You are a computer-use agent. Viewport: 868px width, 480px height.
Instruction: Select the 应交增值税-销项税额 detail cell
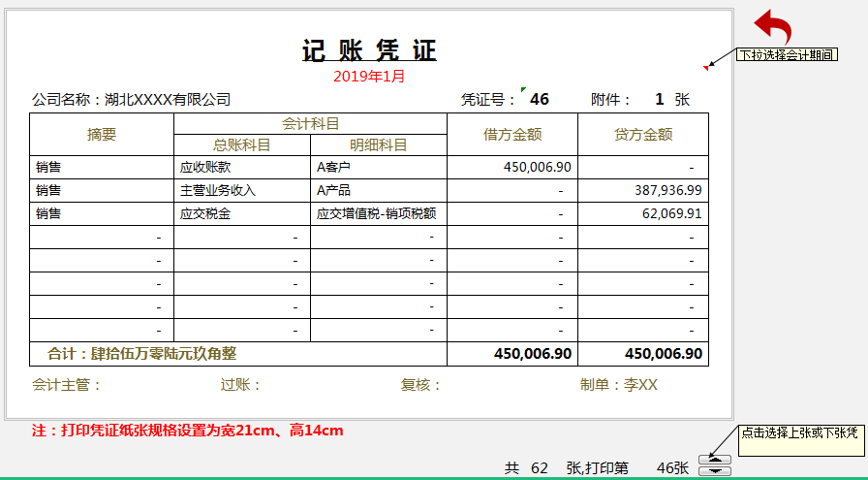click(379, 213)
